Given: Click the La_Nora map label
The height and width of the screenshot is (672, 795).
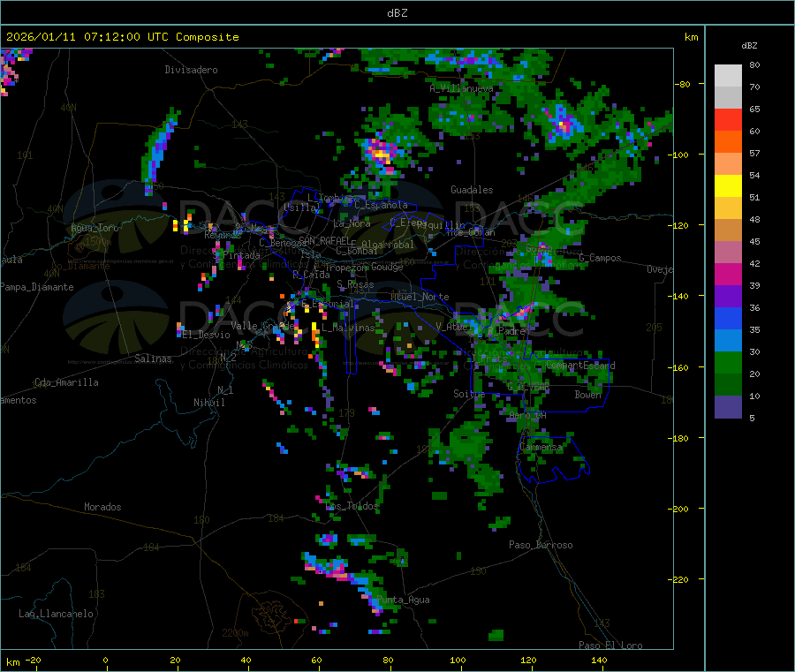Looking at the screenshot, I should [x=352, y=223].
